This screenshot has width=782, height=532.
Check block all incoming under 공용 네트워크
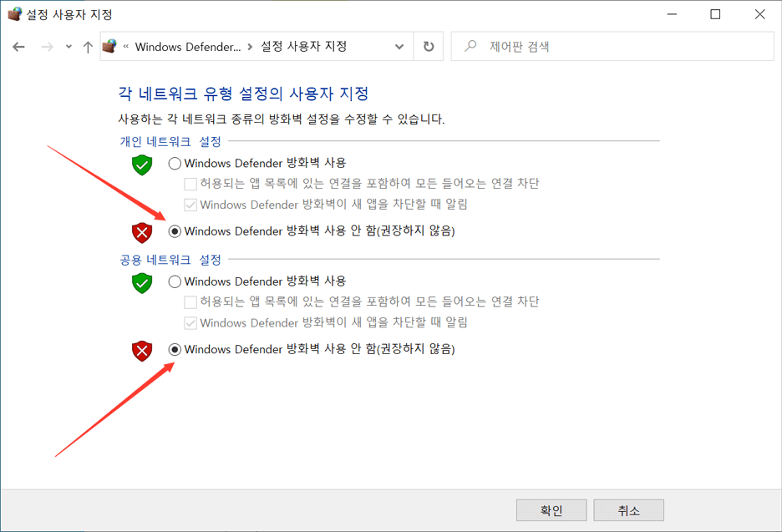click(x=190, y=302)
